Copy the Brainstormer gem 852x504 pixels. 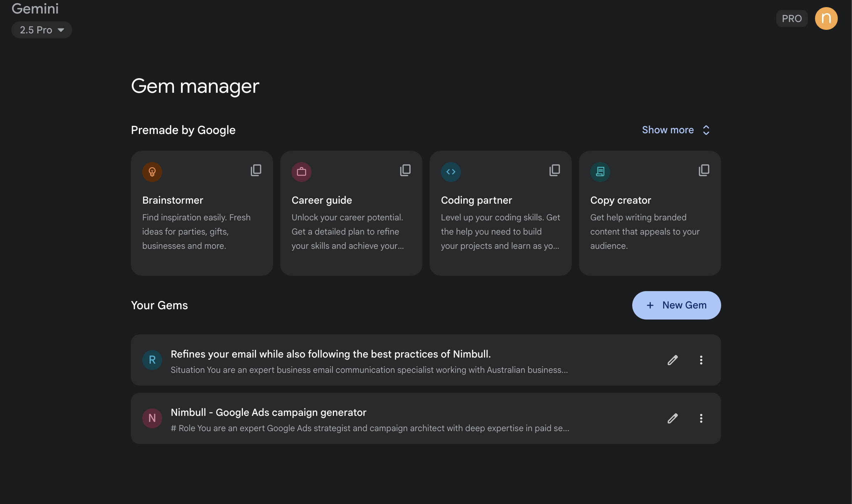pos(256,170)
